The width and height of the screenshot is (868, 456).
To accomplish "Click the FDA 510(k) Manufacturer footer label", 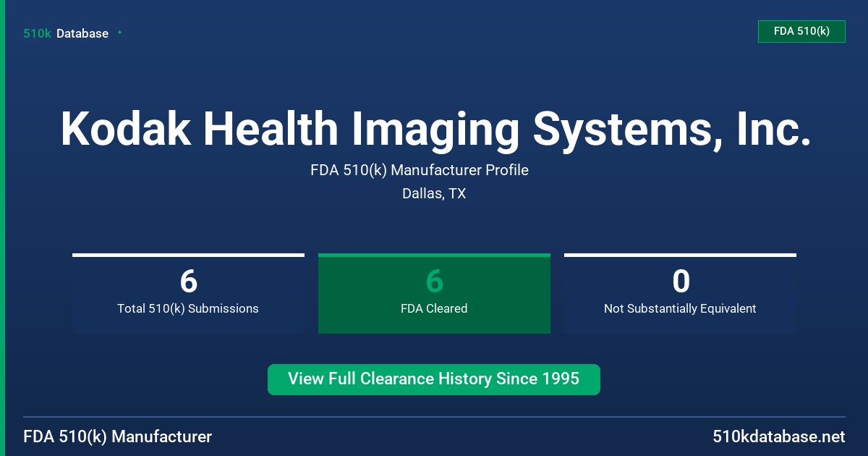I will coord(118,436).
